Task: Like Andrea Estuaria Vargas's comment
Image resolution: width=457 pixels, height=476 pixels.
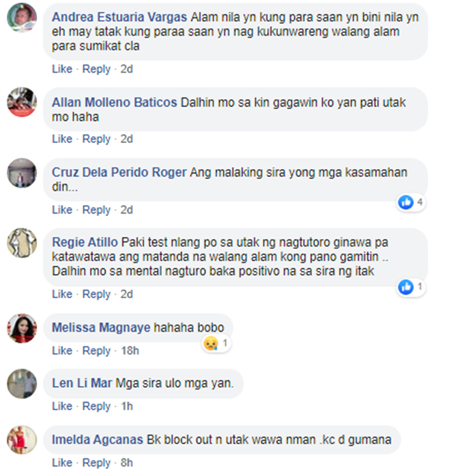Action: (62, 69)
